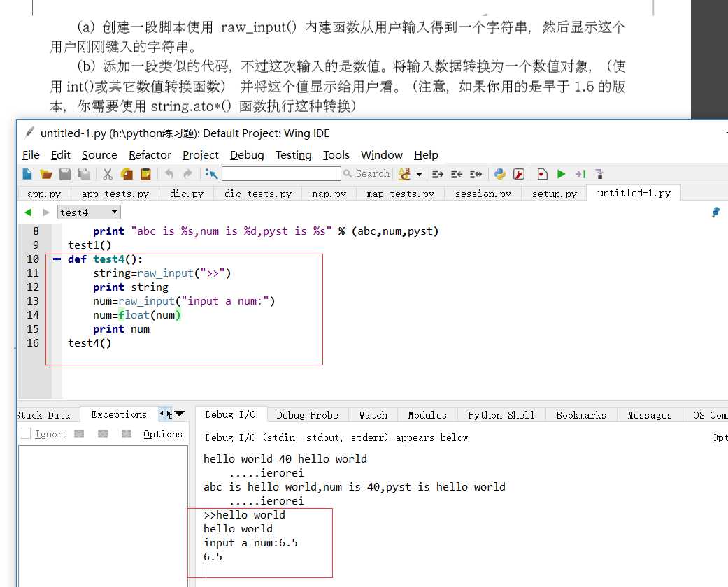The height and width of the screenshot is (587, 728).
Task: Paste from the clipboard icon
Action: tap(145, 174)
